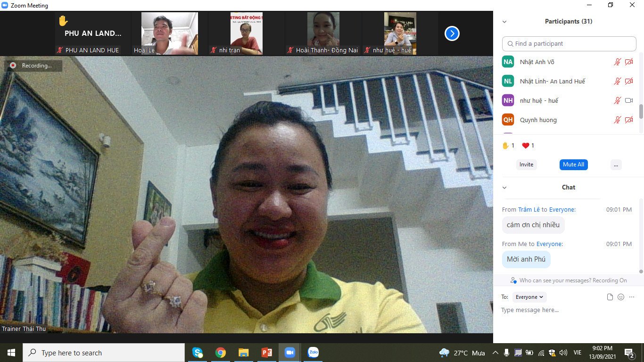The image size is (644, 362).
Task: Click the Chrome taskbar icon
Action: click(220, 353)
